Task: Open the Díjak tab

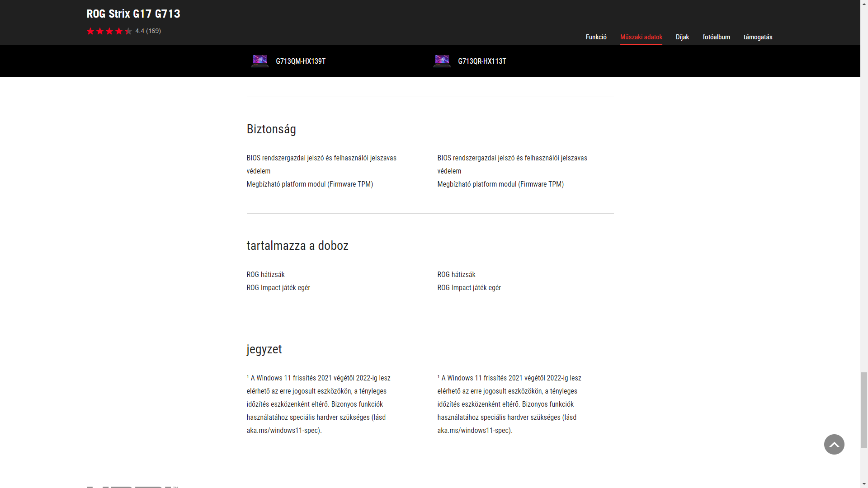Action: point(682,37)
